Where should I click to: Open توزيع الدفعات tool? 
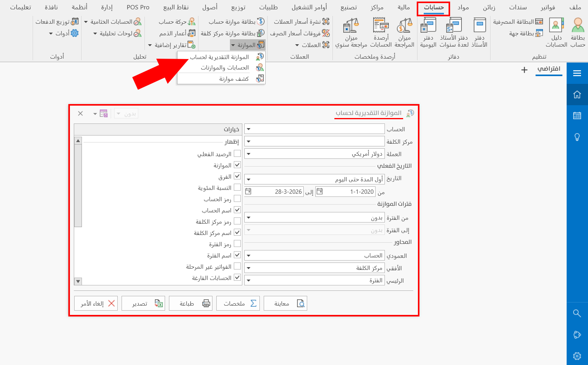[x=57, y=22]
